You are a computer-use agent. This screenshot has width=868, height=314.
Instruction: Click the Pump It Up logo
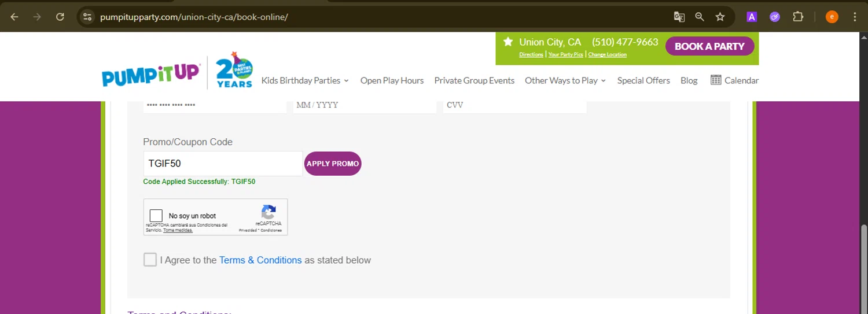click(x=150, y=75)
